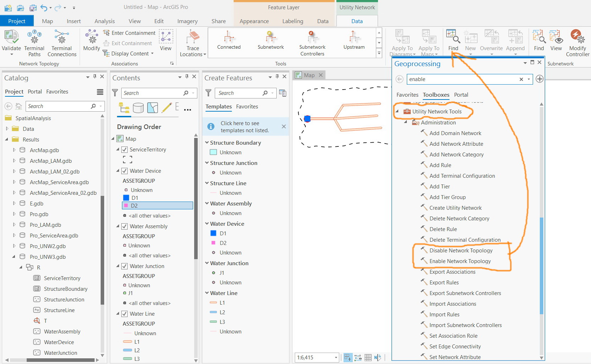Image resolution: width=591 pixels, height=364 pixels.
Task: Open the map scale dropdown
Action: (x=336, y=358)
